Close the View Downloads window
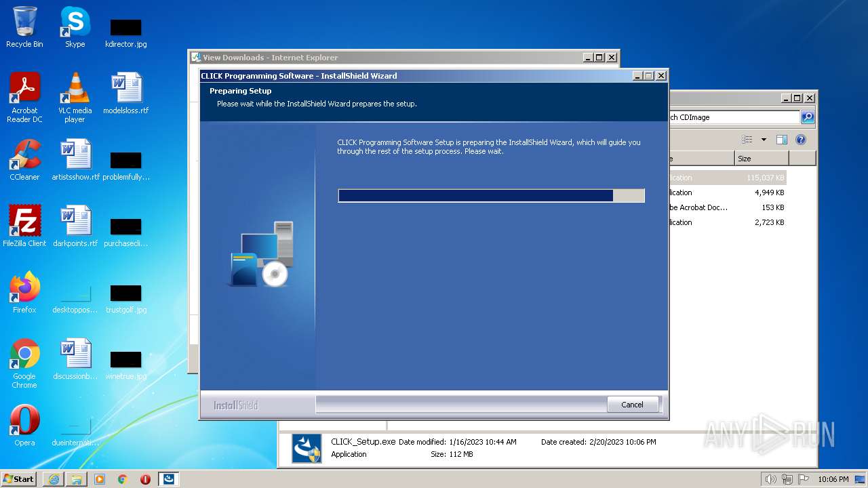868x488 pixels. coord(612,58)
